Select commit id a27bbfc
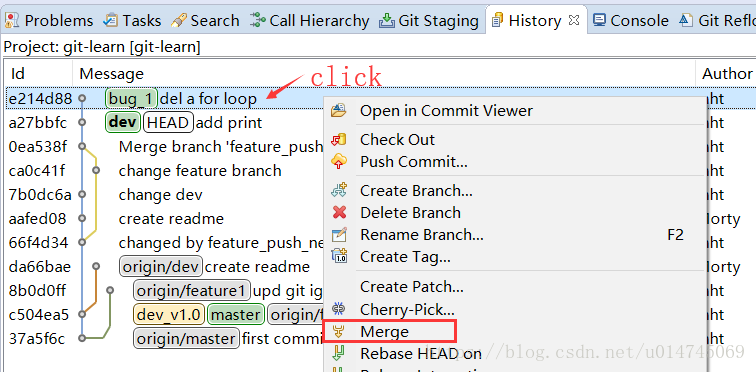 [38, 123]
